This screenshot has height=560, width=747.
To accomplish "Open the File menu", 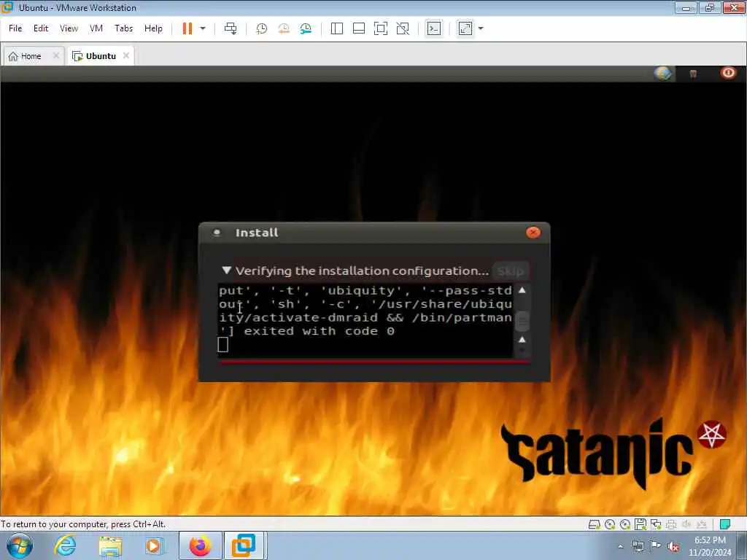I will [15, 28].
